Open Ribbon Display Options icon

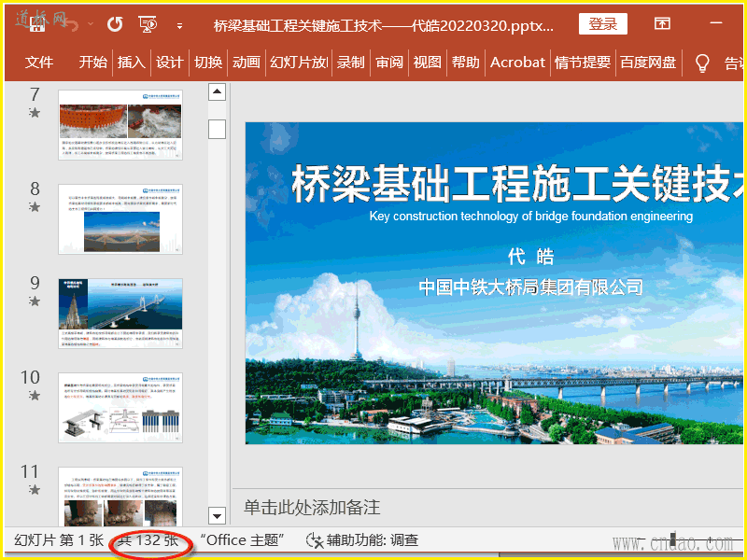[x=662, y=23]
